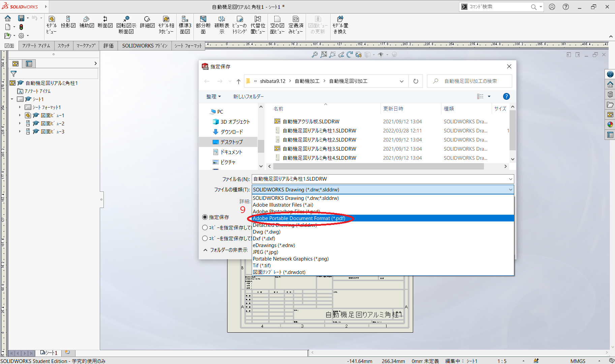Select the last コピーを指定保存して radio button
This screenshot has width=615, height=364.
click(x=205, y=238)
